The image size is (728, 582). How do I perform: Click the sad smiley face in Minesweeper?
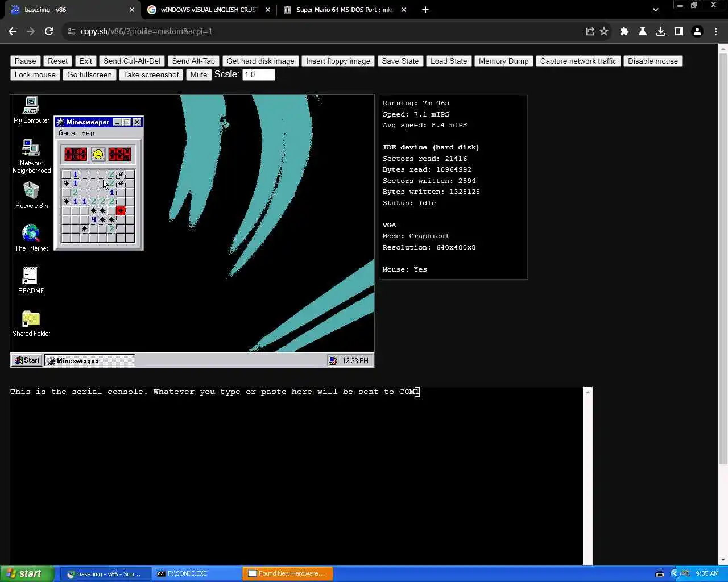click(98, 154)
